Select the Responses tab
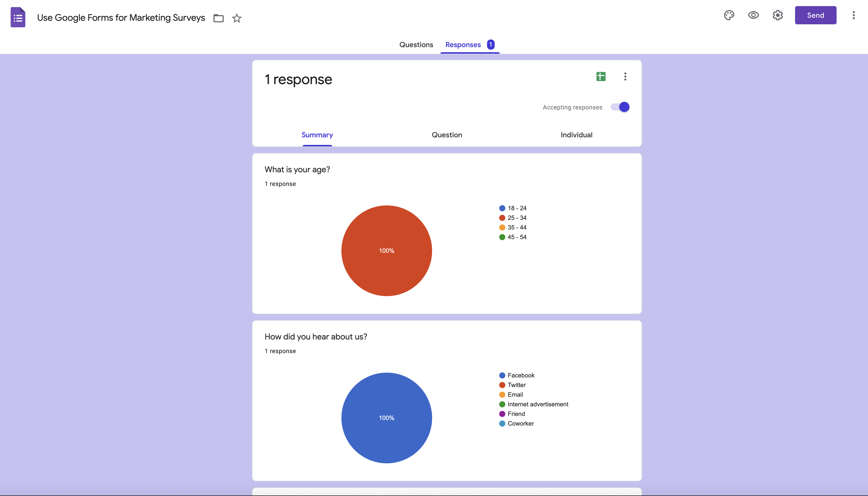Image resolution: width=868 pixels, height=496 pixels. click(463, 45)
